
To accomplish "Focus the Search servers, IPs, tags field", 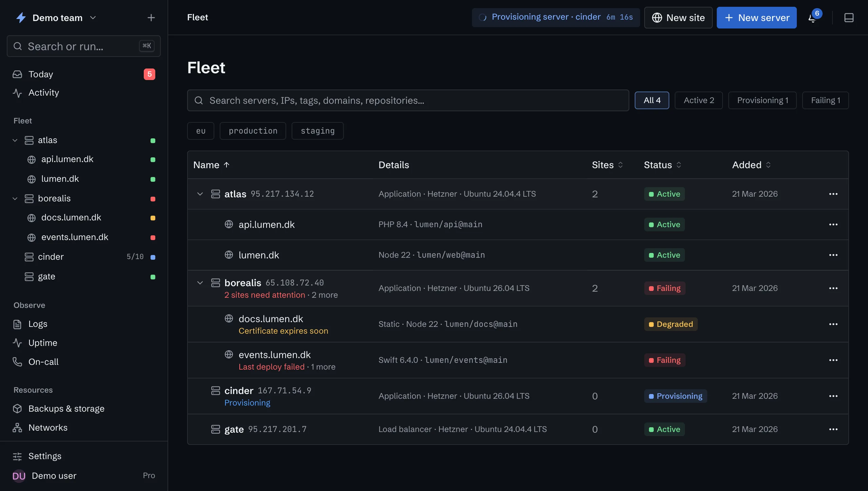I will (408, 100).
